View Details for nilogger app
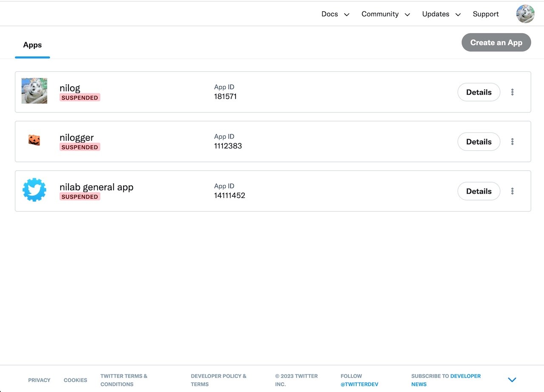 pos(479,141)
